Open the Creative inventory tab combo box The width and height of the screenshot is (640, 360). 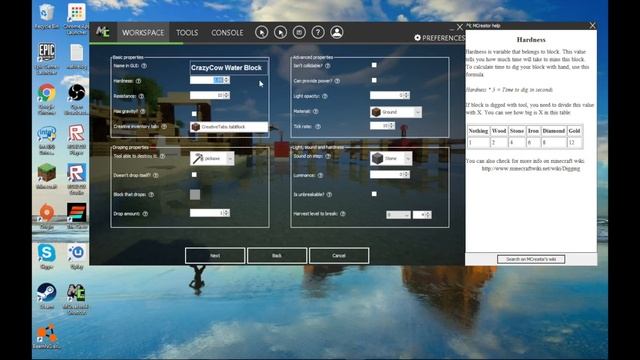pyautogui.click(x=229, y=127)
